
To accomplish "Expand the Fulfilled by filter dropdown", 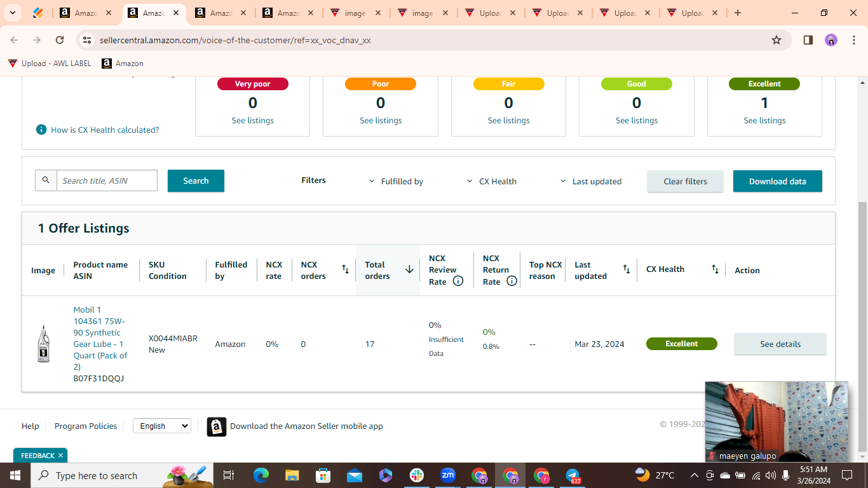I will (x=396, y=181).
